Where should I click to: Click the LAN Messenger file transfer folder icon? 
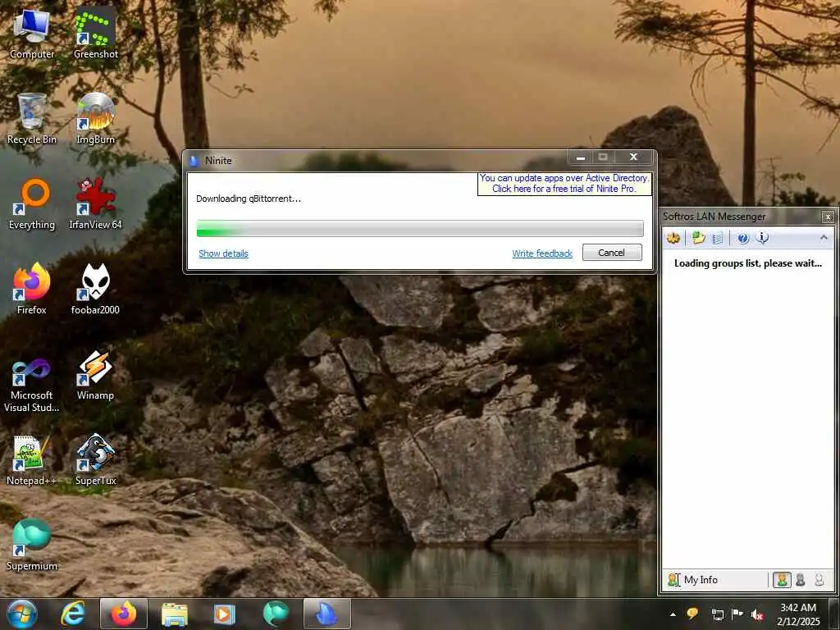698,238
